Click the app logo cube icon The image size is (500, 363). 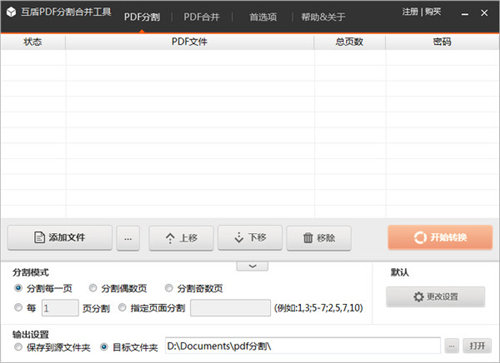click(11, 12)
